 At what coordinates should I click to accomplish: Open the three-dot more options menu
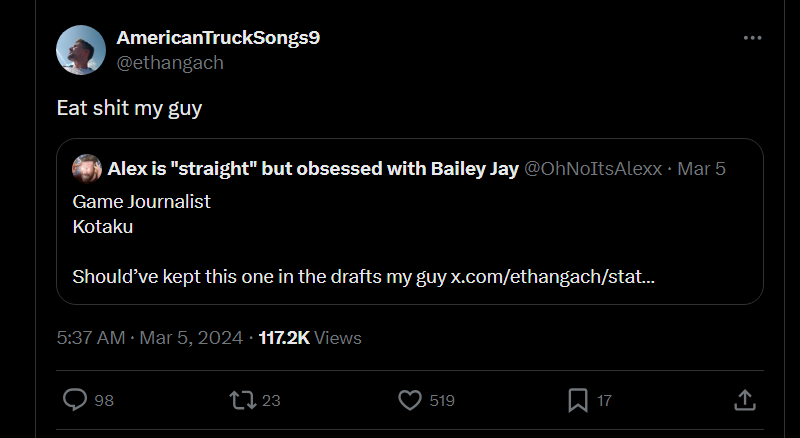pyautogui.click(x=752, y=38)
